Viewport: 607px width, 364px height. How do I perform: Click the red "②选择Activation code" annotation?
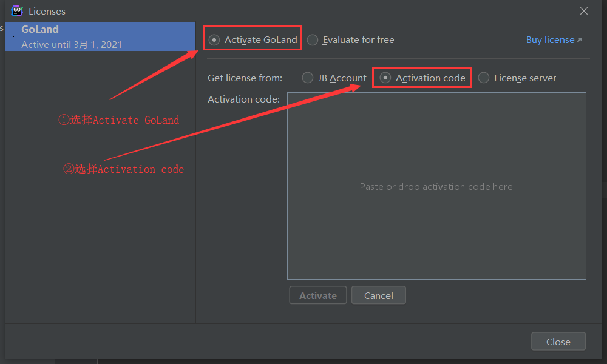123,169
